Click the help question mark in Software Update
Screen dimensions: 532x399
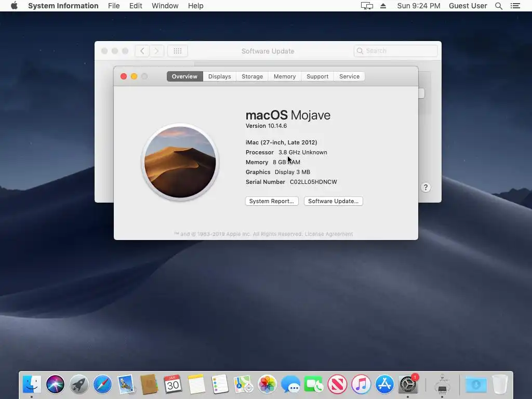click(426, 187)
